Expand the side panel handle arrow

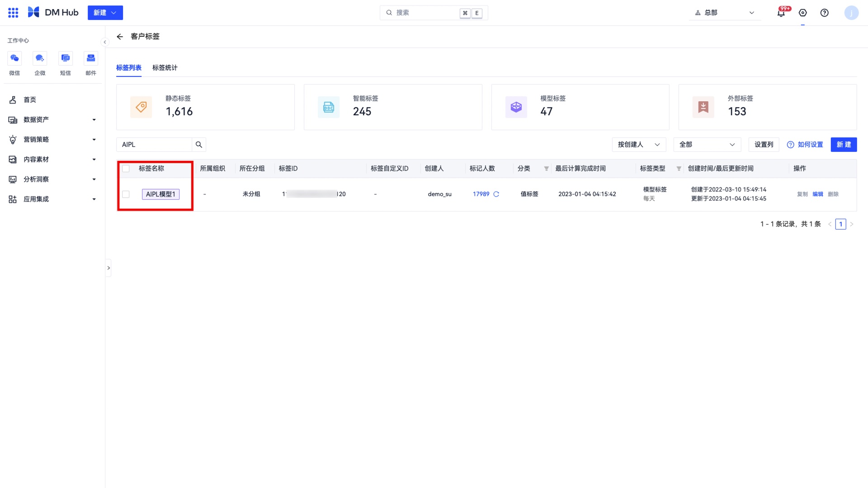coord(108,268)
